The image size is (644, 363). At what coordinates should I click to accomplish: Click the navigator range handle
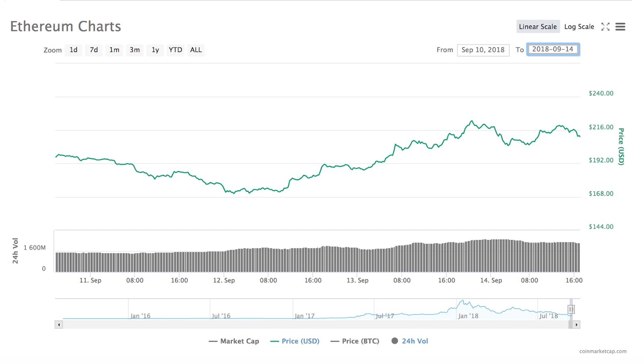571,309
